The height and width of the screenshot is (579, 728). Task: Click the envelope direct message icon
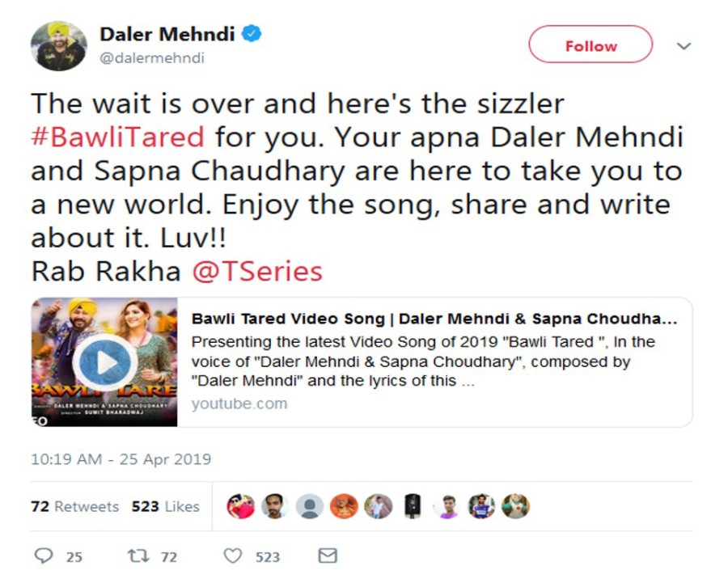click(327, 556)
